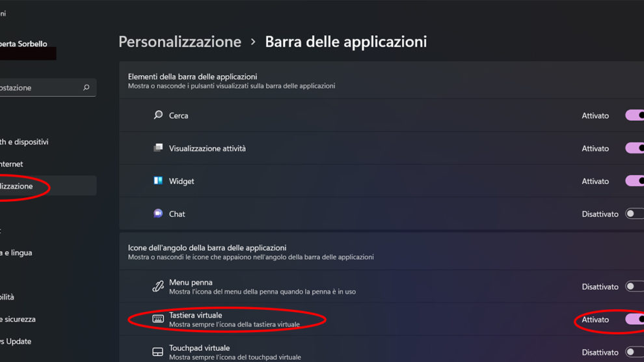Click the Tastiera virtuale keyboard icon
Viewport: 644px width, 362px height.
[x=158, y=319]
